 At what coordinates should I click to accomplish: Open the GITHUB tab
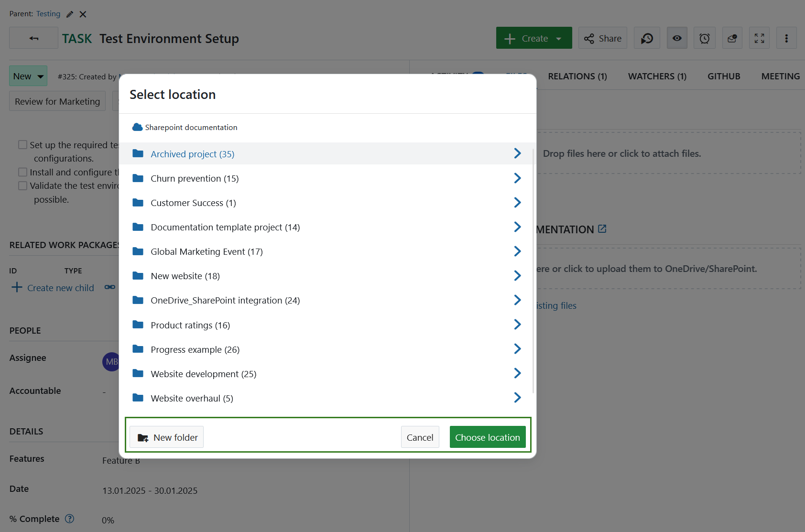(x=723, y=76)
